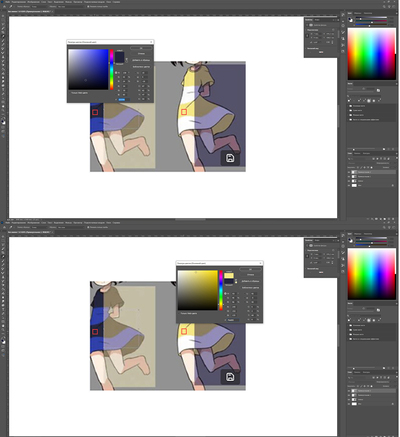400x437 pixels.
Task: Click the save icon over lower artwork
Action: coord(230,377)
